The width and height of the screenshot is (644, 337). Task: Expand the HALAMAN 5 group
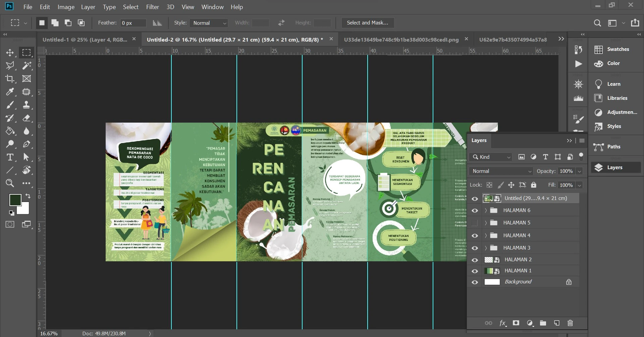coord(485,223)
